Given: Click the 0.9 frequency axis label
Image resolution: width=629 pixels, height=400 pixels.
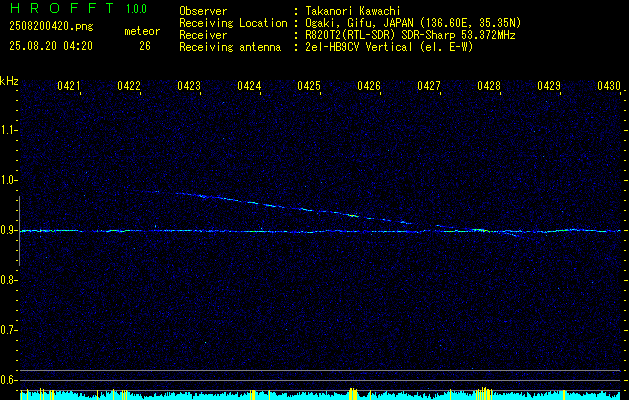Looking at the screenshot, I should point(8,230).
